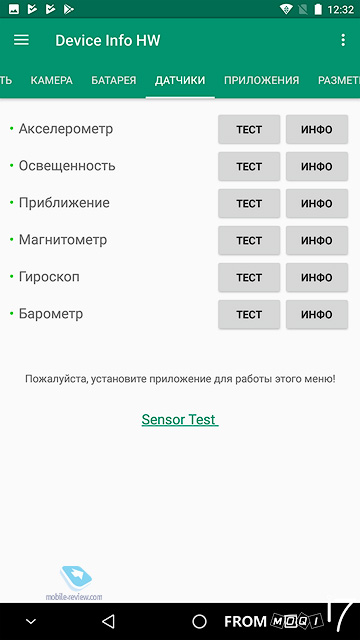Open the ПРИЛОЖЕНИЯ tab

tap(261, 80)
